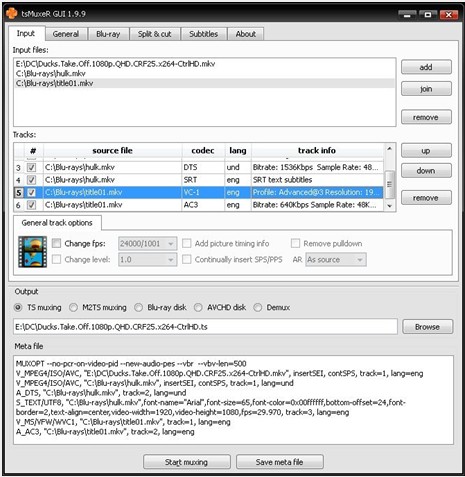Click the tracks list scrollbar thumb

coord(389,184)
